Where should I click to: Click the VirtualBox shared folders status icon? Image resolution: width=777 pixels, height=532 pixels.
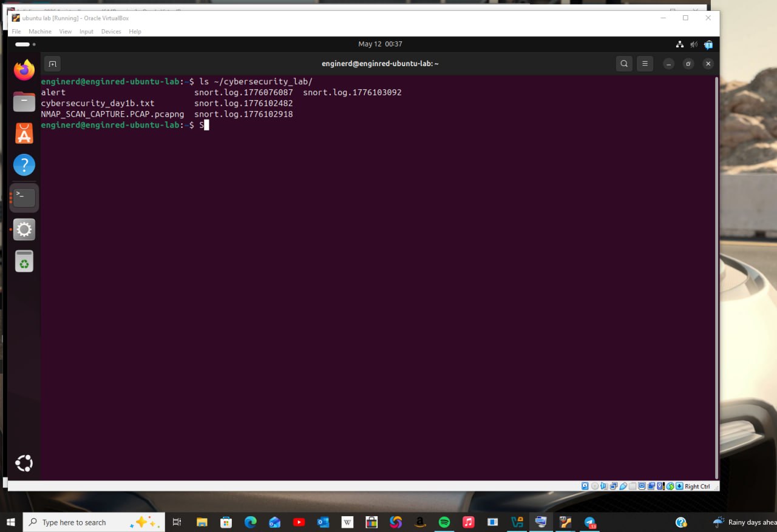coord(633,486)
